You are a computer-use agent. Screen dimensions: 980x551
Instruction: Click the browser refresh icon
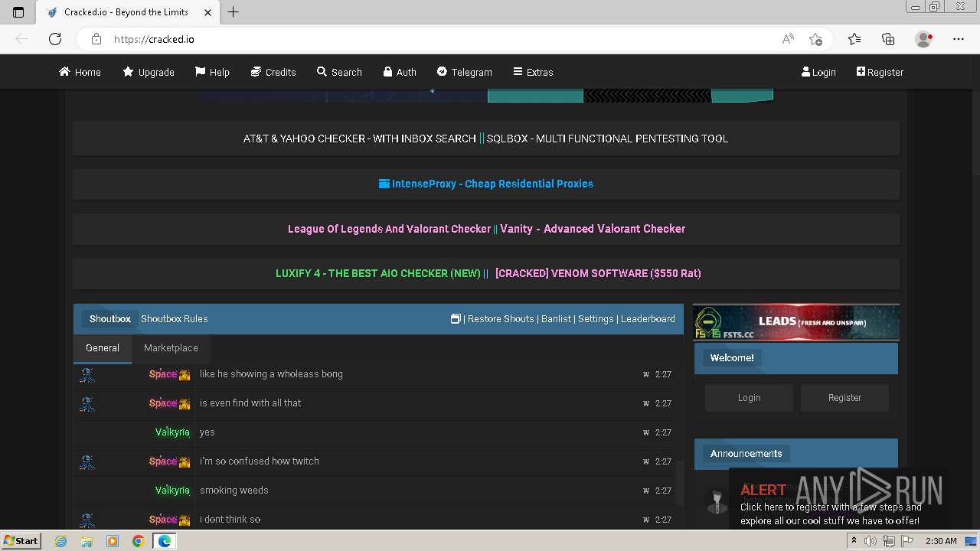point(55,39)
